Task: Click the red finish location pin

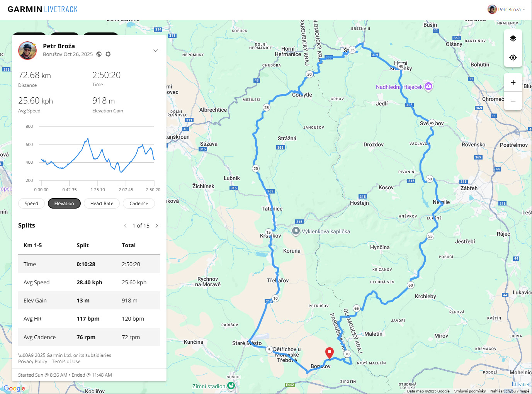Action: pos(329,353)
